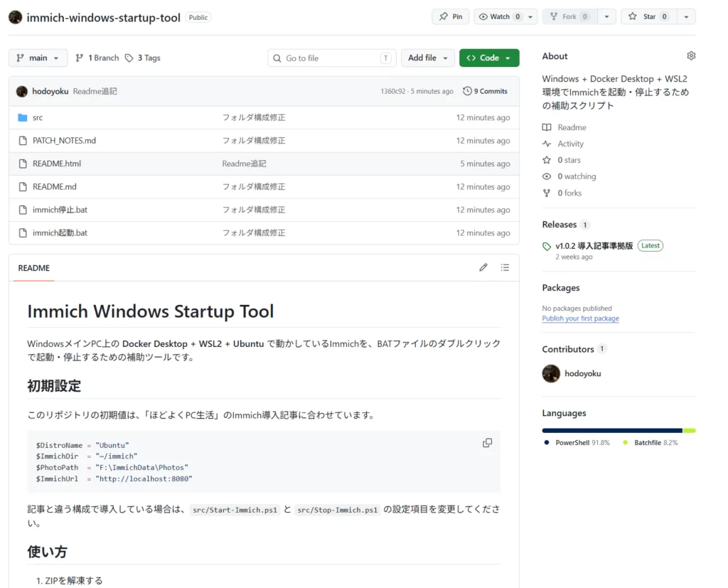View the 3 Tags link
Image resolution: width=728 pixels, height=588 pixels.
pyautogui.click(x=143, y=58)
